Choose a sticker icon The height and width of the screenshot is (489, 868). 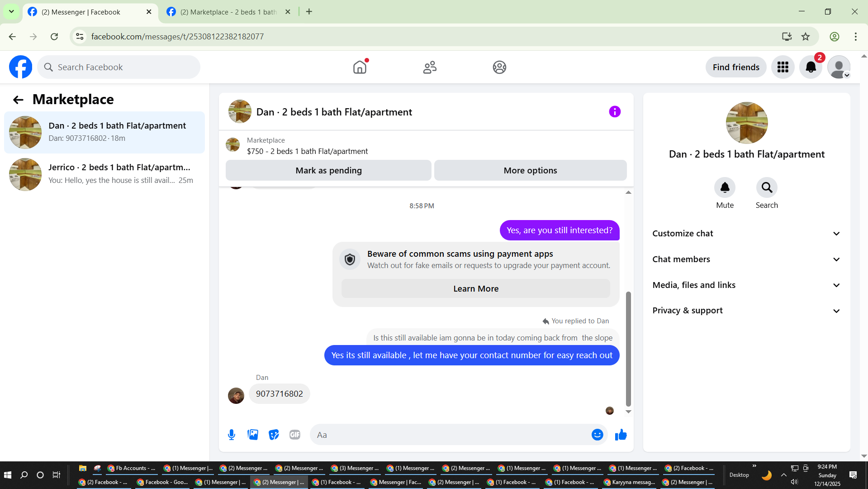pyautogui.click(x=274, y=435)
